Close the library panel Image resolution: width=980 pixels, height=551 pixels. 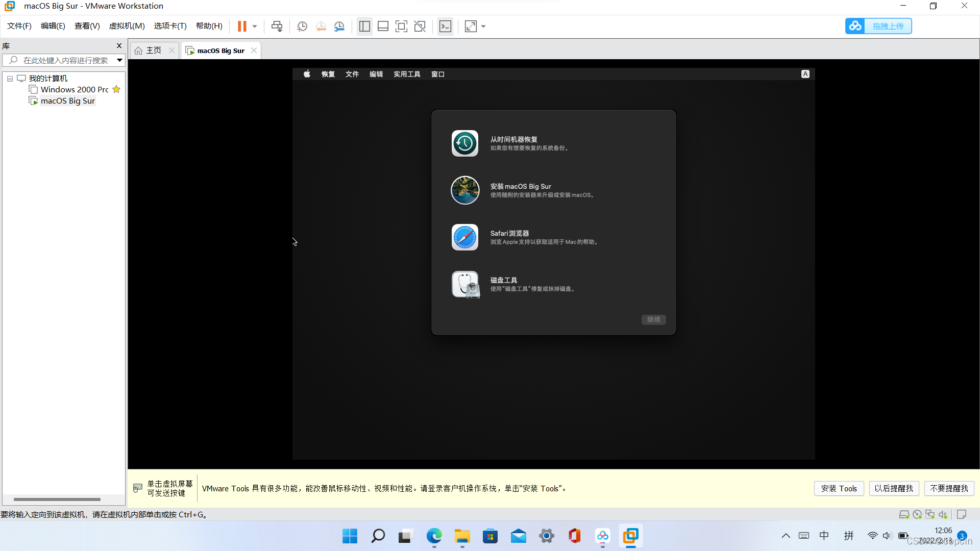[x=119, y=46]
